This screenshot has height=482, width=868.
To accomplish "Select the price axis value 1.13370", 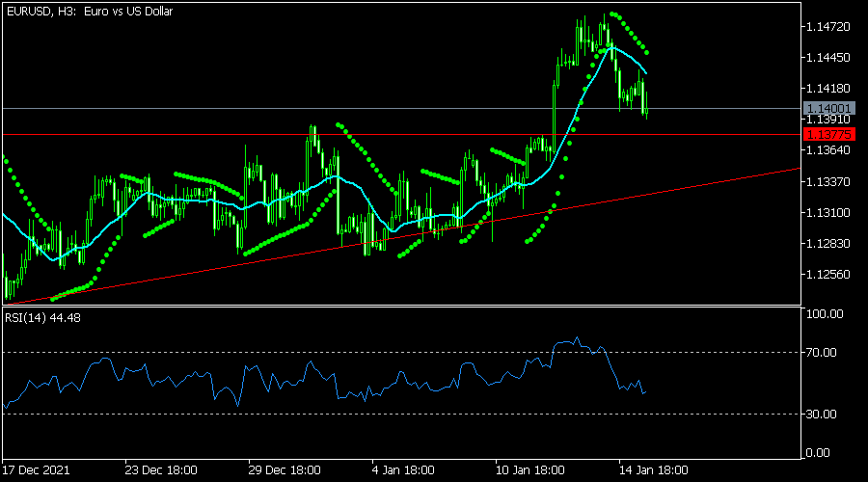I will [828, 181].
